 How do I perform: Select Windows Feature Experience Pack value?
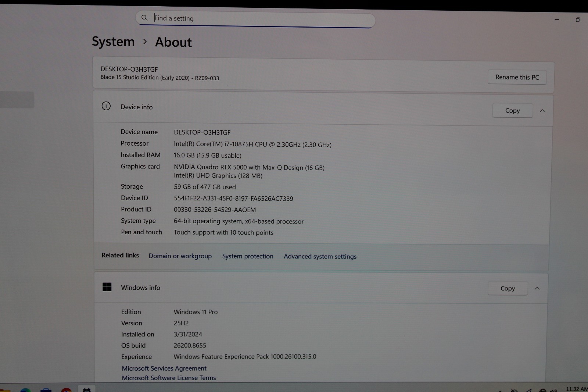(x=245, y=357)
